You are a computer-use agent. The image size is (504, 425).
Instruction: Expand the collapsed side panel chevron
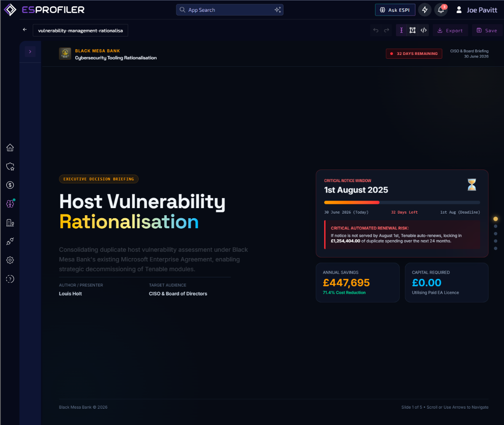click(x=30, y=52)
